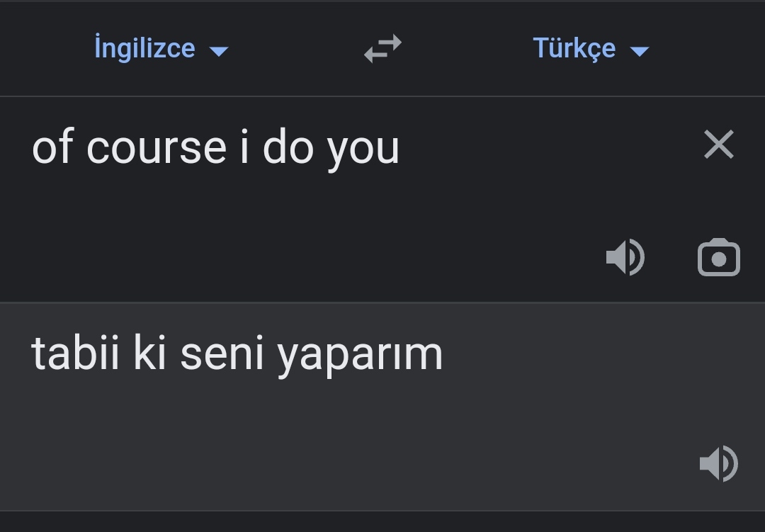Click the word "ki" in the translation
The width and height of the screenshot is (765, 532).
tap(149, 353)
